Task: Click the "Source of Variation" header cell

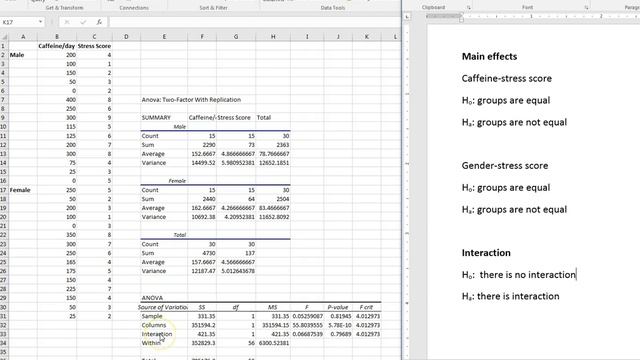Action: tap(163, 307)
